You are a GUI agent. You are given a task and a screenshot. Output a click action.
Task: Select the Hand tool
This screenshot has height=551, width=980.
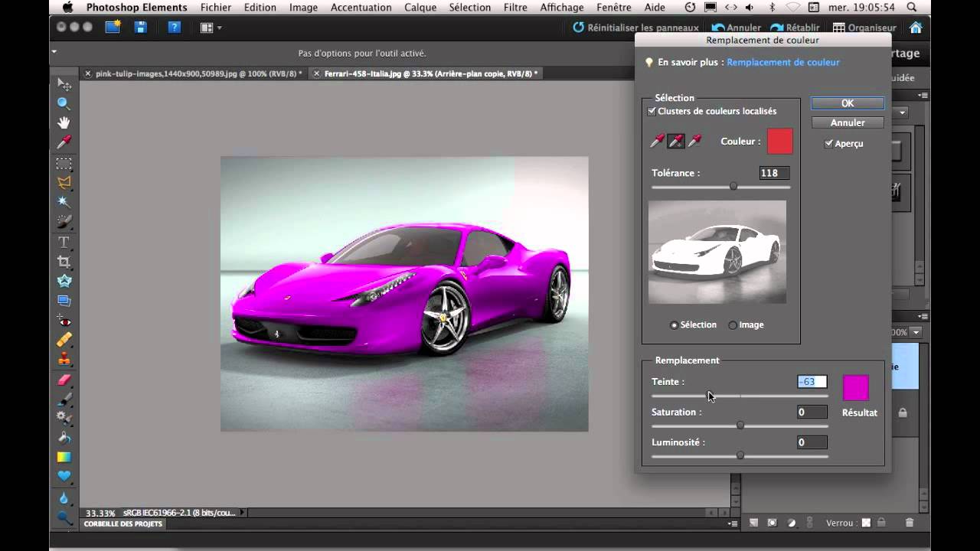pyautogui.click(x=64, y=122)
